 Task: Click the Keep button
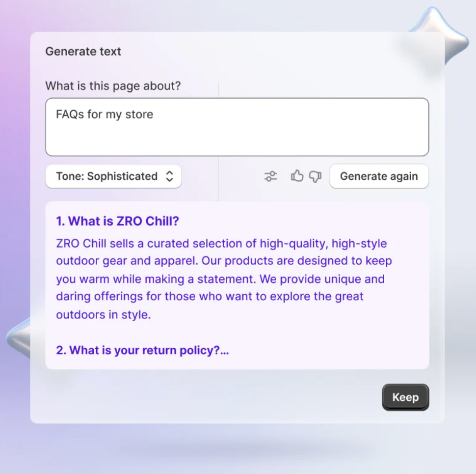click(x=405, y=397)
